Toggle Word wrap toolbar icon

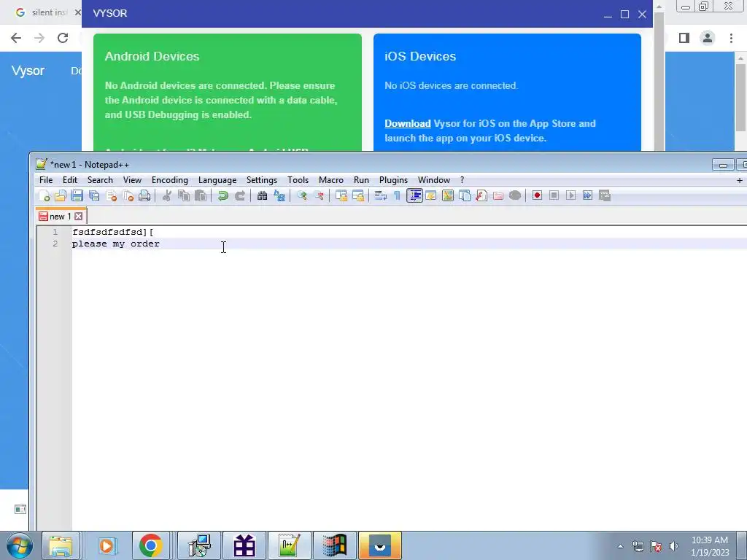click(x=380, y=195)
